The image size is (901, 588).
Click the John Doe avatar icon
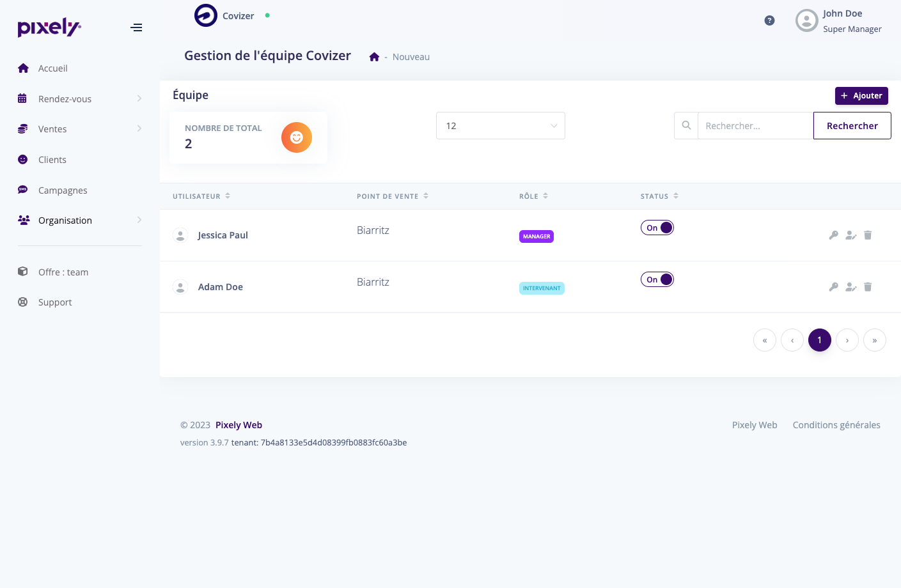click(806, 20)
